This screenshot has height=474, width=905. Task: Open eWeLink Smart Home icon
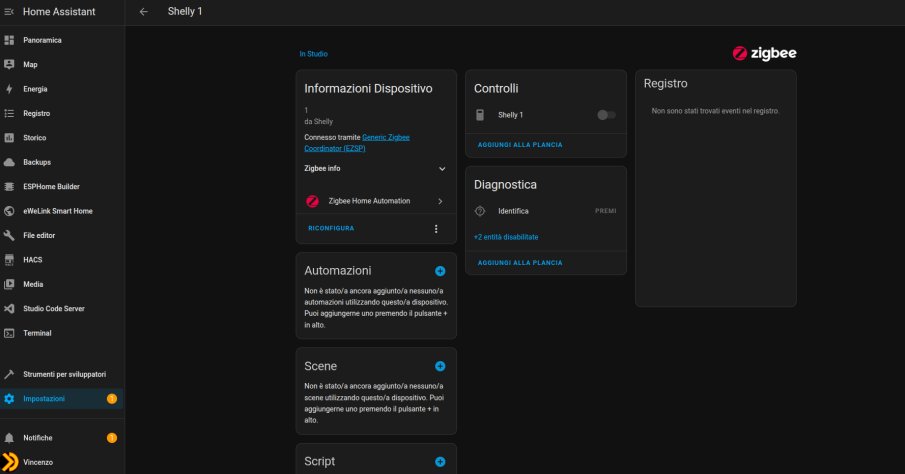point(9,211)
